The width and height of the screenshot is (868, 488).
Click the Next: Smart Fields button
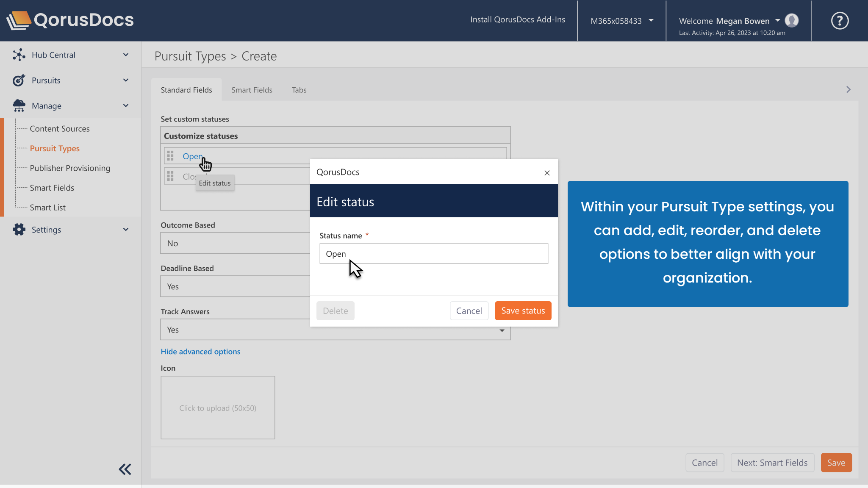coord(772,463)
